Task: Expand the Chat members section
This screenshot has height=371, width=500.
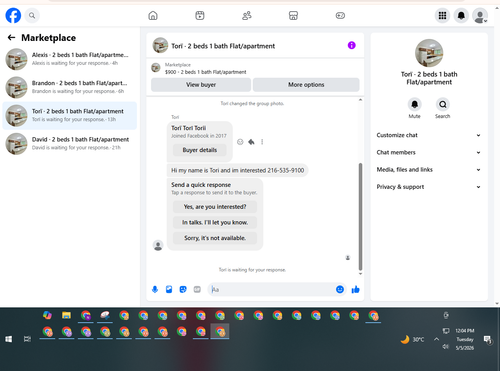Action: (x=429, y=152)
